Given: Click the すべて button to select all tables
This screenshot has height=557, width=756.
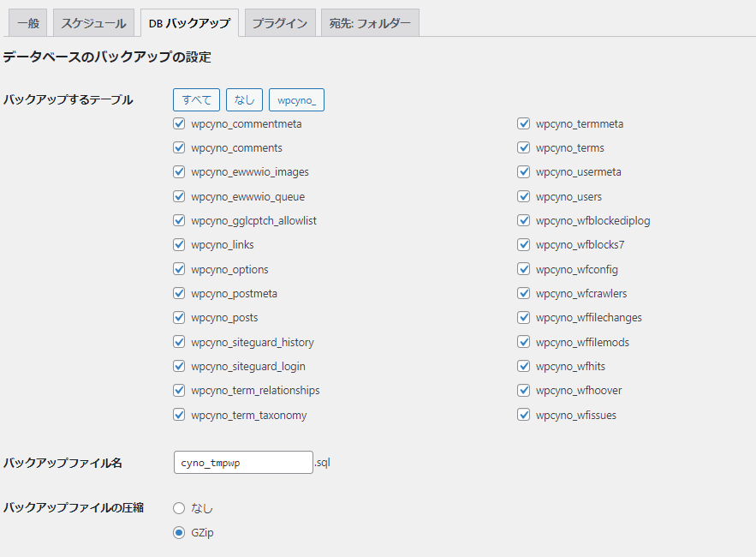Looking at the screenshot, I should (x=196, y=100).
